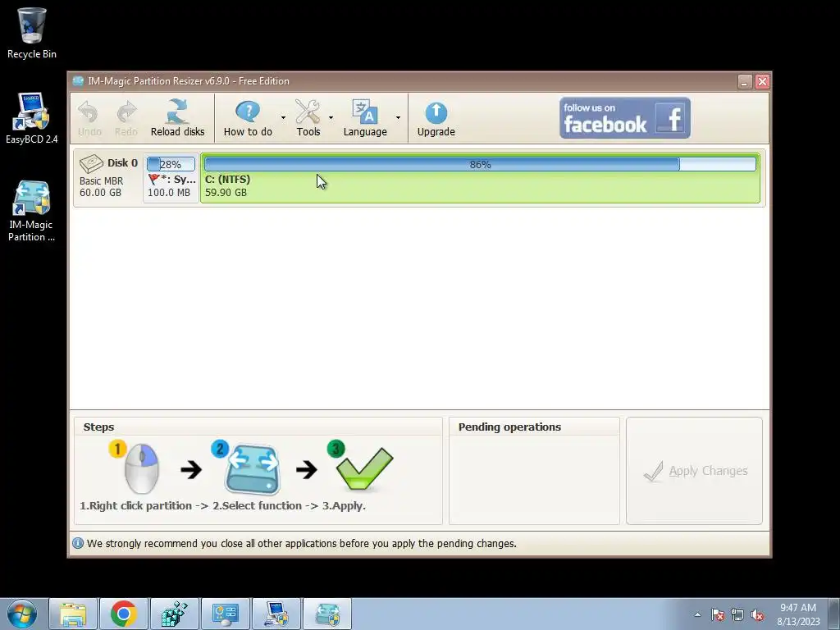Click the Action Center flag tray icon
The image size is (840, 630).
point(718,614)
